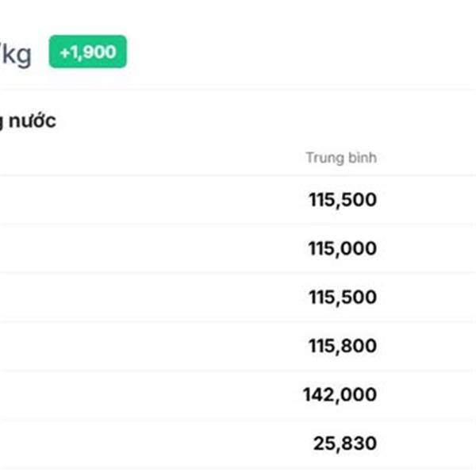The width and height of the screenshot is (476, 476).
Task: Open the table row showing 115,000
Action: [x=238, y=248]
